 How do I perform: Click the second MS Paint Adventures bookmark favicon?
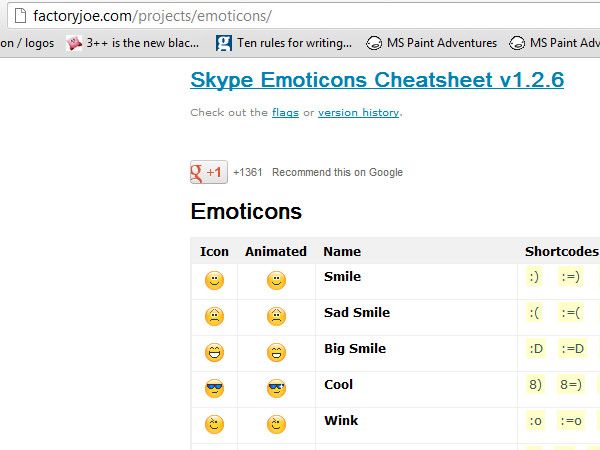pyautogui.click(x=517, y=43)
